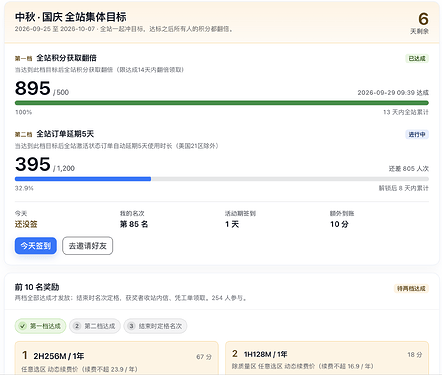Click the number 2 circle on 第二档达成
Viewport: 442px width, 375px height.
[x=77, y=326]
